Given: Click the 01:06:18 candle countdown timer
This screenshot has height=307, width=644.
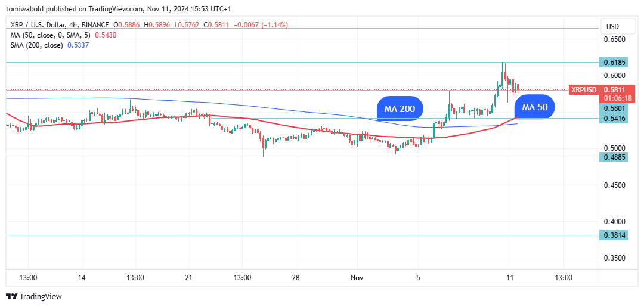Looking at the screenshot, I should tap(617, 98).
